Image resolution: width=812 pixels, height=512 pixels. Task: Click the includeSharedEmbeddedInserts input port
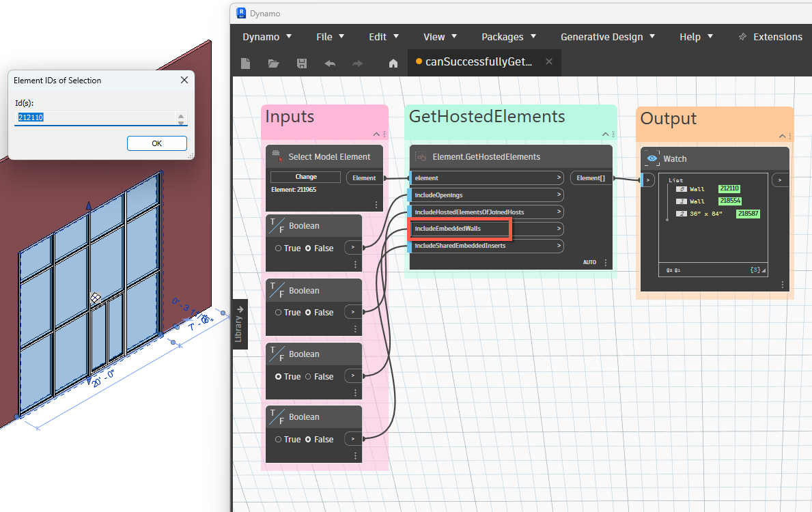[x=486, y=245]
